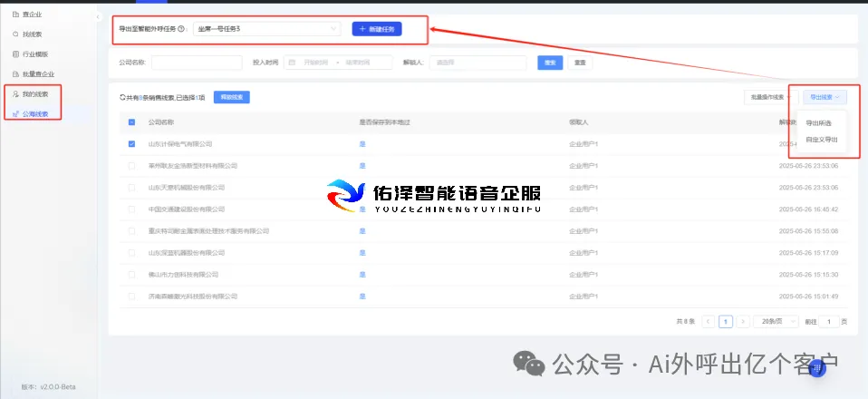Click the 共8条 total count text
The height and width of the screenshot is (399, 868).
point(685,321)
